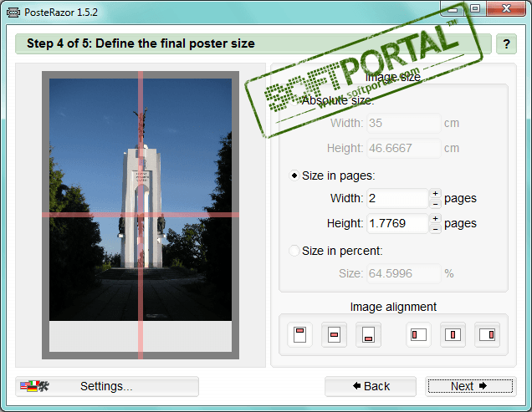Increase pages Height with plus stepper
This screenshot has width=532, height=412.
tap(435, 219)
